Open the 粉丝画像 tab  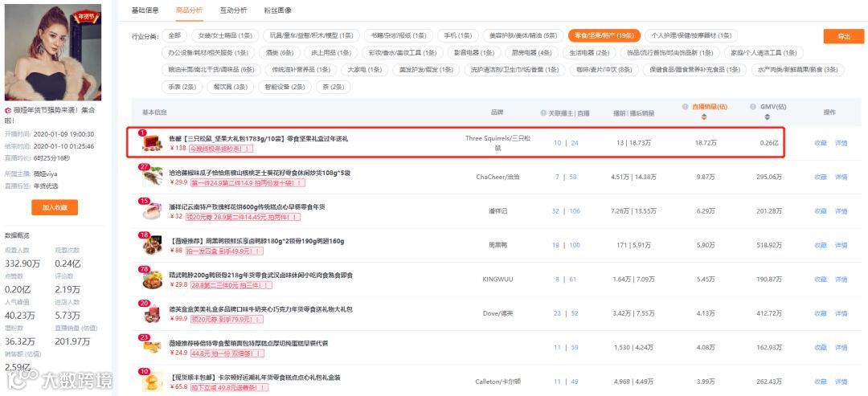pos(277,10)
